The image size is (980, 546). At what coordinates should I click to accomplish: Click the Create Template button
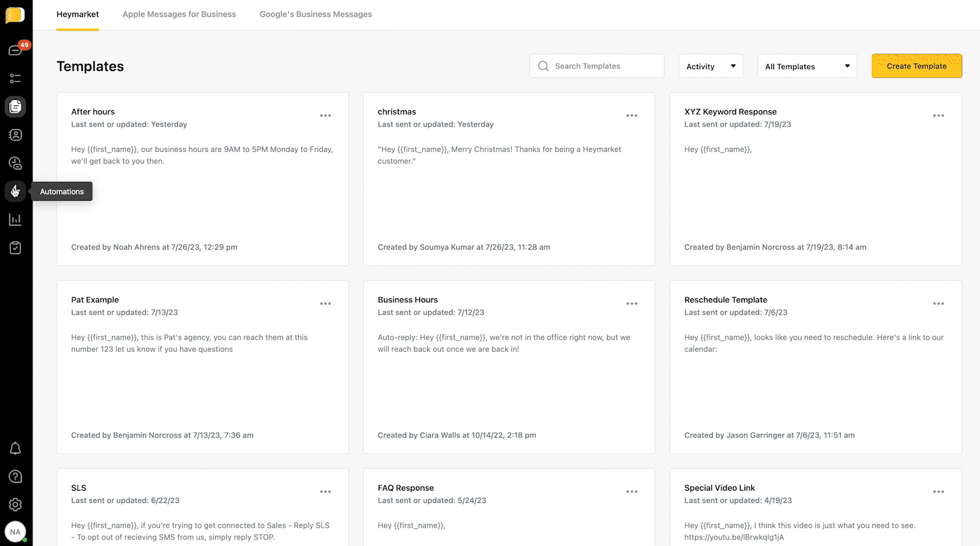coord(916,66)
